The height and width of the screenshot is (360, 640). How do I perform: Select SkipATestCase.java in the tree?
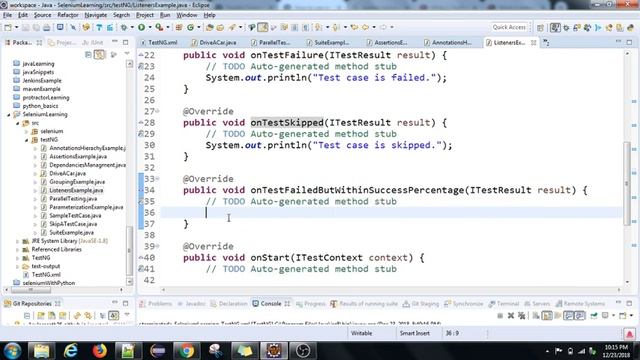73,224
